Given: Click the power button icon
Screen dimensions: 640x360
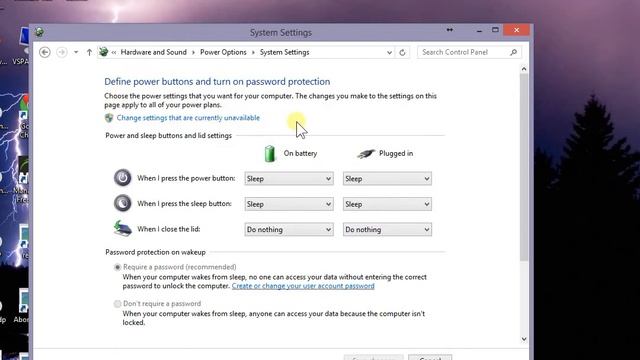Looking at the screenshot, I should coord(122,178).
